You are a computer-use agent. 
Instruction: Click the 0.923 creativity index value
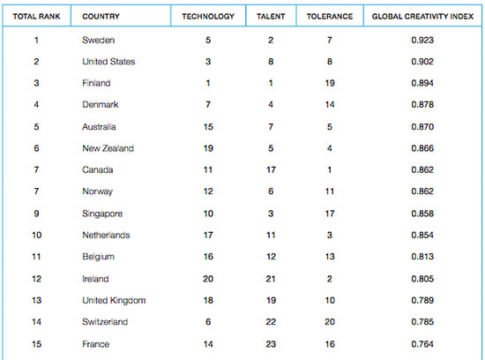(x=422, y=40)
